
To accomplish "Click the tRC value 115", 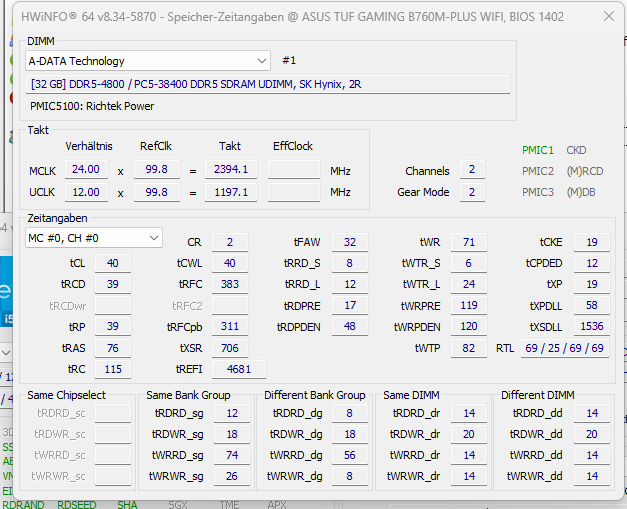I will 113,369.
